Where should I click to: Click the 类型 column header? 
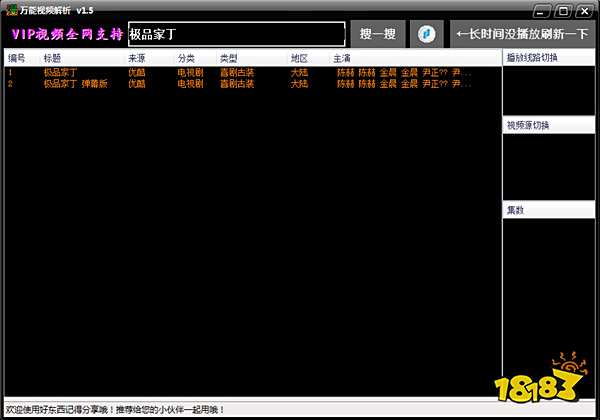(229, 59)
